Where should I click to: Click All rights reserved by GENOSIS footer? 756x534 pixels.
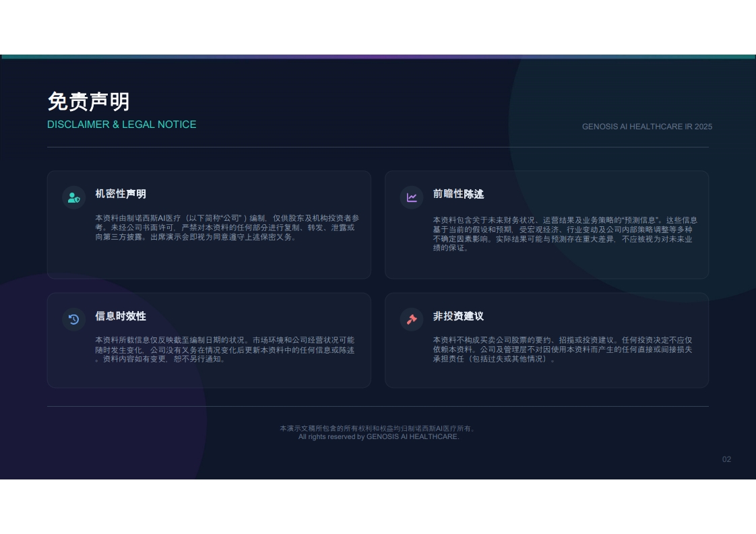(379, 436)
